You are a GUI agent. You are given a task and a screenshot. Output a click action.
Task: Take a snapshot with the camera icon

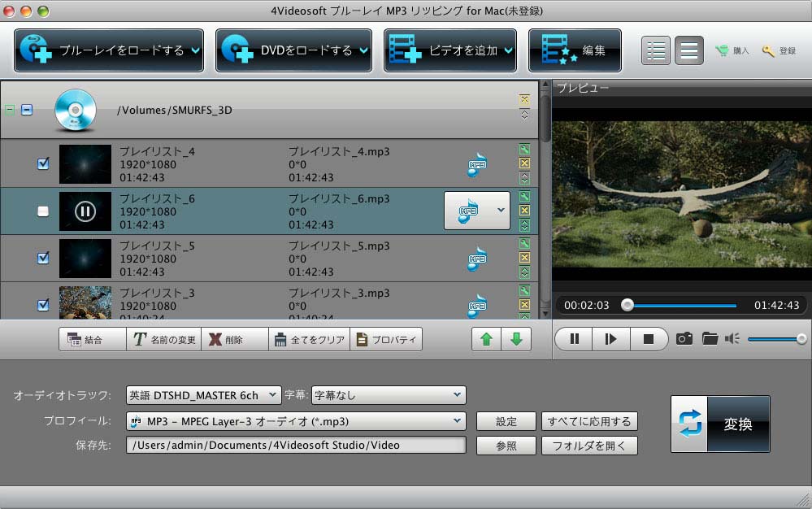(684, 339)
